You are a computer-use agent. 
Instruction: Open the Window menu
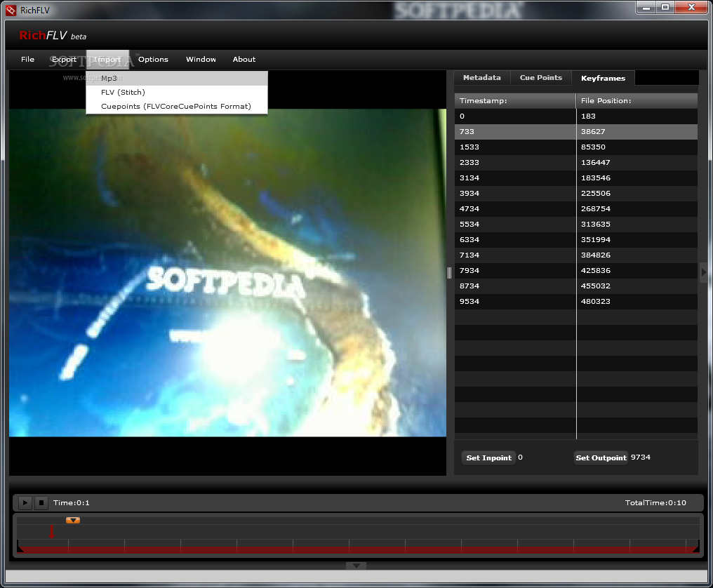point(201,59)
